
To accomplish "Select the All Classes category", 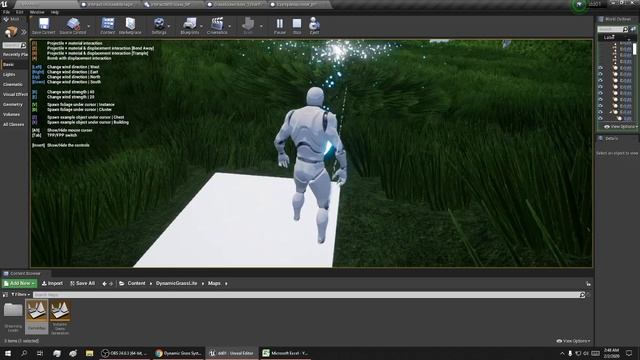I will click(15, 124).
